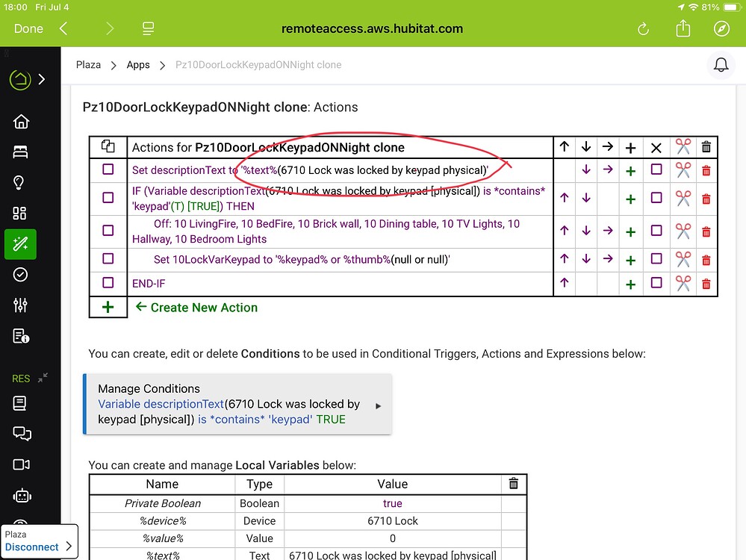Click Create New Action link
The width and height of the screenshot is (746, 560).
click(203, 308)
